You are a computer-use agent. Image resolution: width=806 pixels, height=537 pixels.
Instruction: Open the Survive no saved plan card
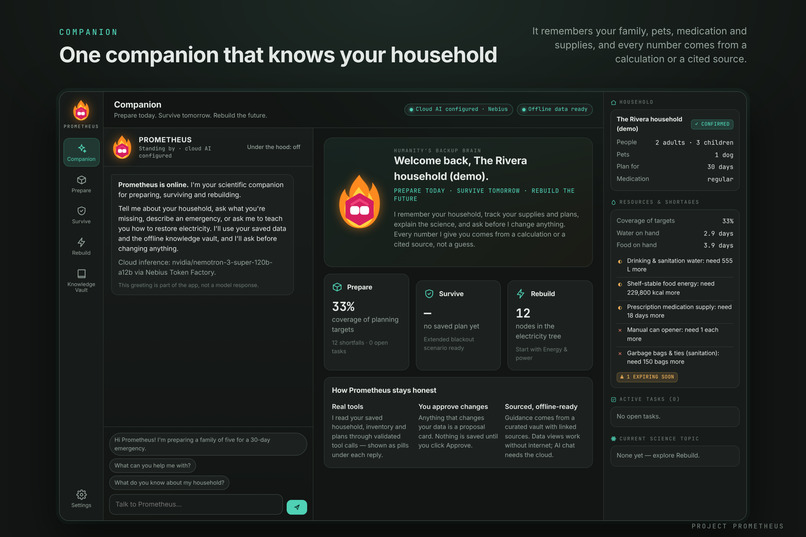(x=458, y=325)
